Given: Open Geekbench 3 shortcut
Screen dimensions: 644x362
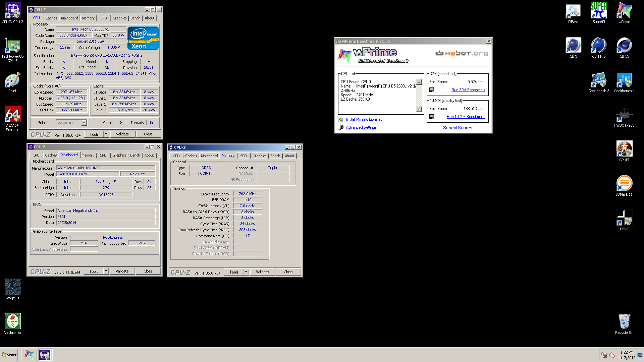Looking at the screenshot, I should click(x=599, y=82).
